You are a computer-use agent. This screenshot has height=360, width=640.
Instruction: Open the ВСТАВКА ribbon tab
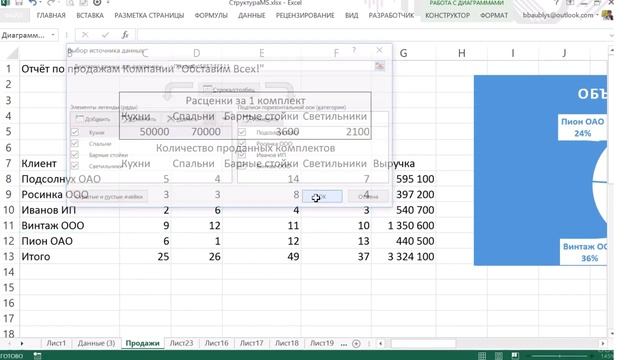point(90,16)
